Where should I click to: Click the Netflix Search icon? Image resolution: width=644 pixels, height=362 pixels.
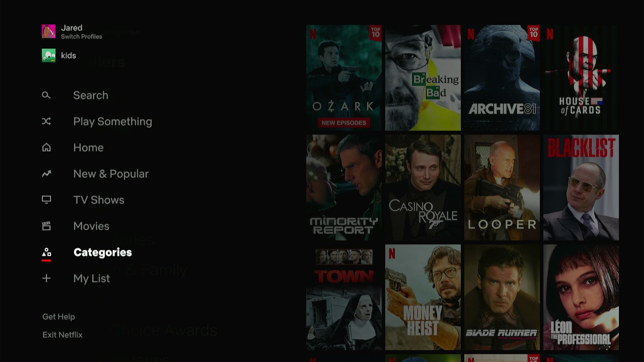tap(46, 95)
